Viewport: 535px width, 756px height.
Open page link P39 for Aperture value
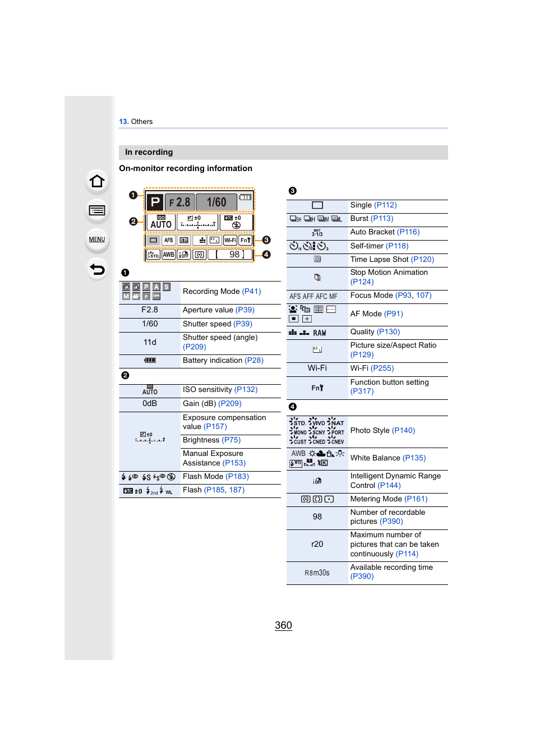pos(245,310)
